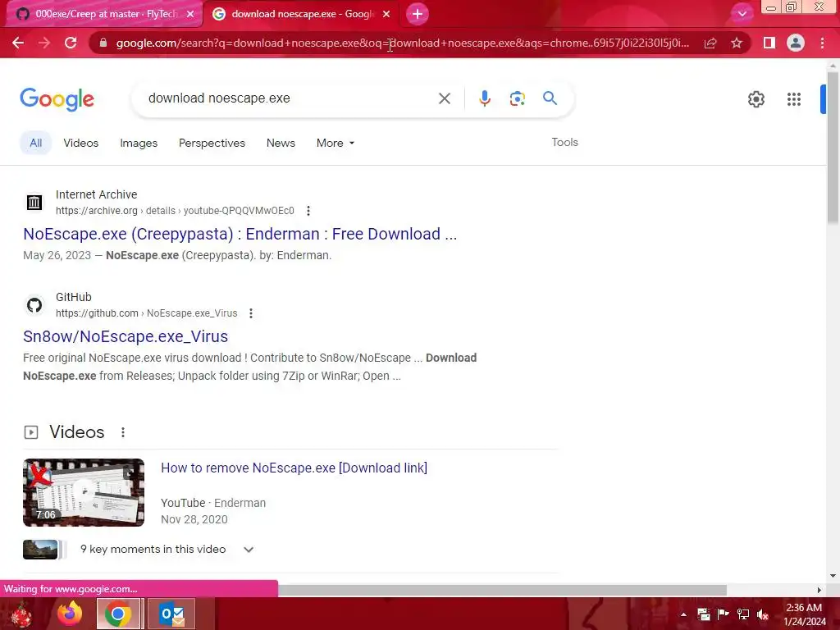Open a new tab with plus button
The image size is (840, 630).
tap(418, 14)
